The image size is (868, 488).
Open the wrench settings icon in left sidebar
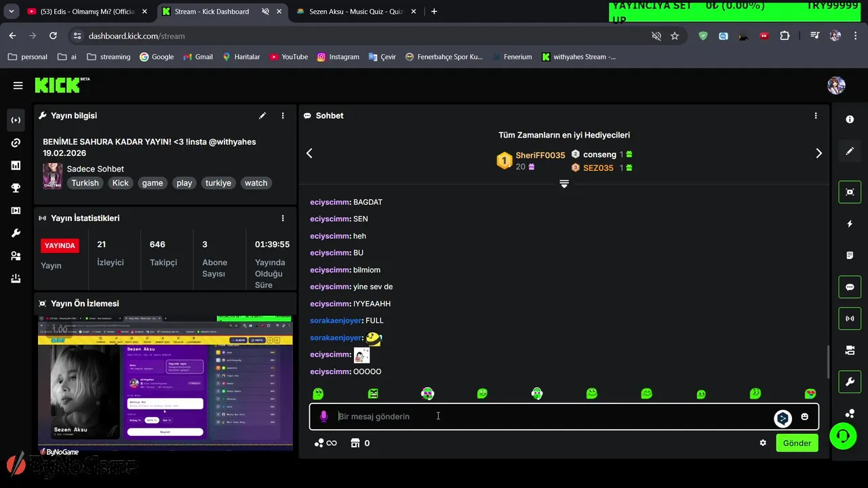pos(16,233)
